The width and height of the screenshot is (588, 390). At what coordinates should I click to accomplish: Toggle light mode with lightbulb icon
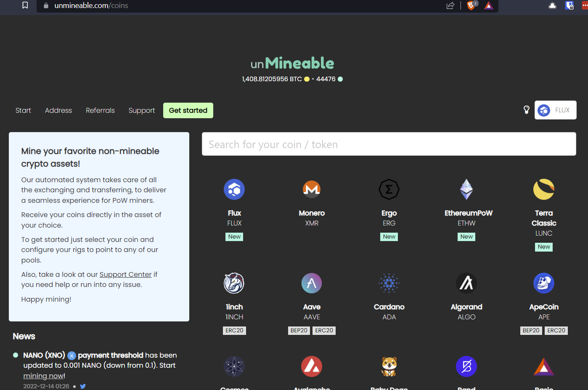tap(526, 110)
